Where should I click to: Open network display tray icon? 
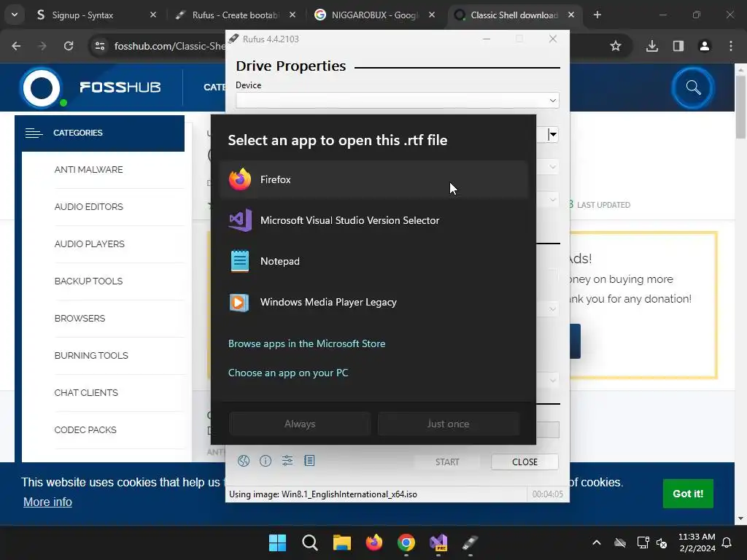643,542
